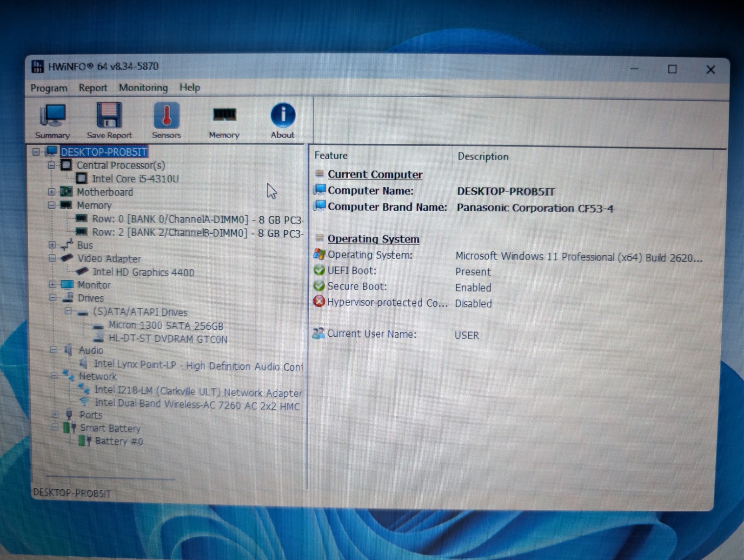Click the Operating System section heading

pyautogui.click(x=373, y=239)
